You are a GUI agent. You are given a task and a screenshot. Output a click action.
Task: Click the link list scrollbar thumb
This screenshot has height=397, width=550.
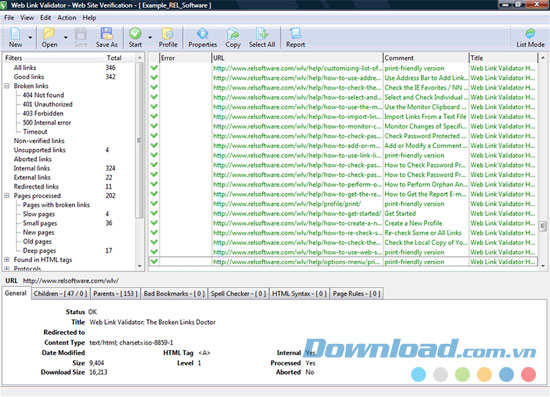[543, 226]
